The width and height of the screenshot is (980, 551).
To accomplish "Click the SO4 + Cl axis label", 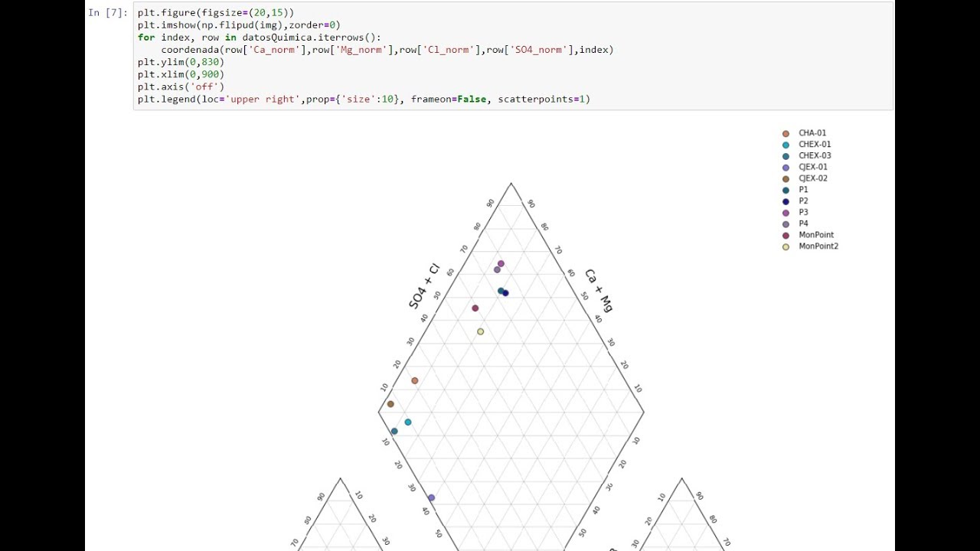I will [x=424, y=287].
